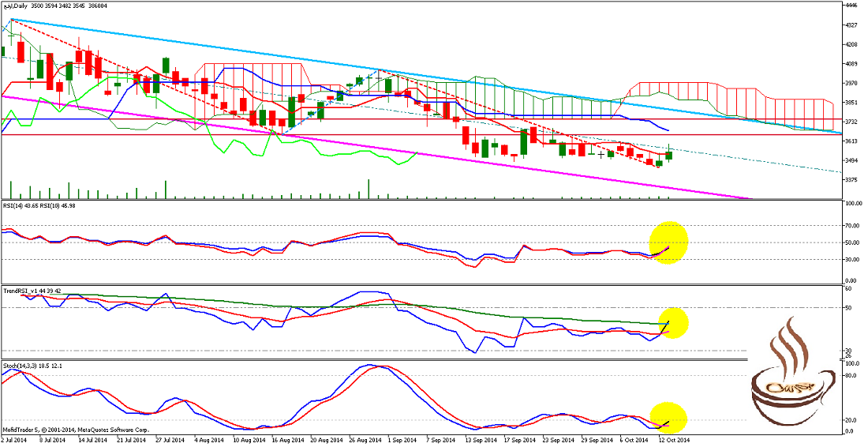Select the red Ichimoku cloud on the right side
868x447 pixels.
pyautogui.click(x=726, y=103)
